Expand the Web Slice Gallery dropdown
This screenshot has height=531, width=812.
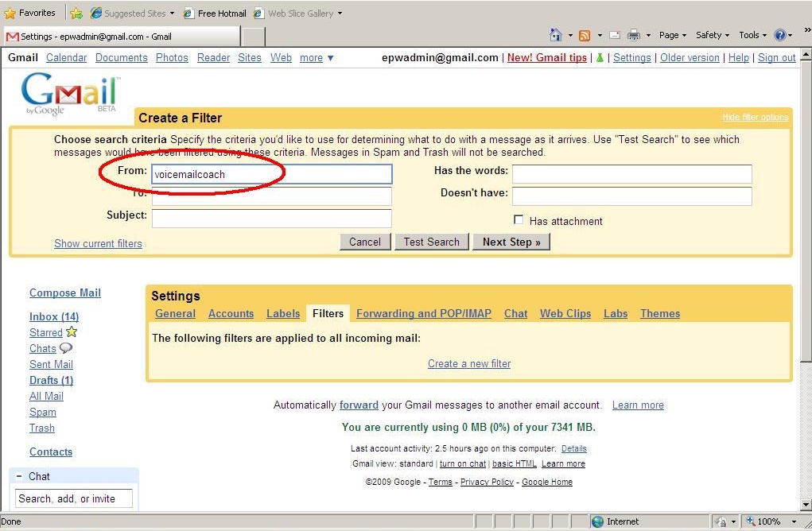[340, 14]
